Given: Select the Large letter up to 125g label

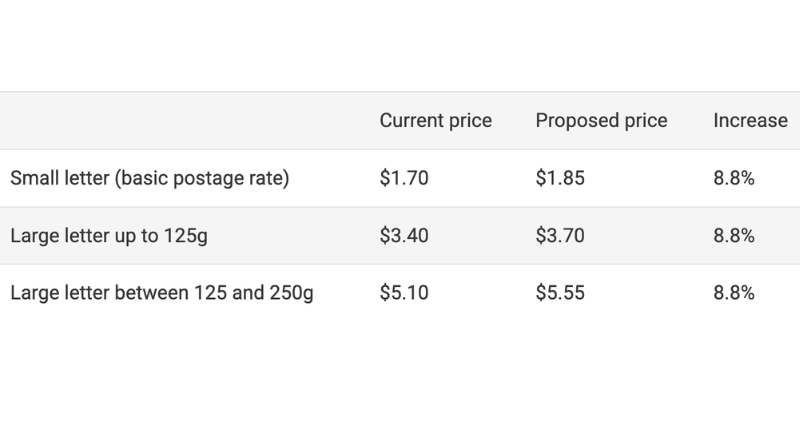Looking at the screenshot, I should pos(108,236).
